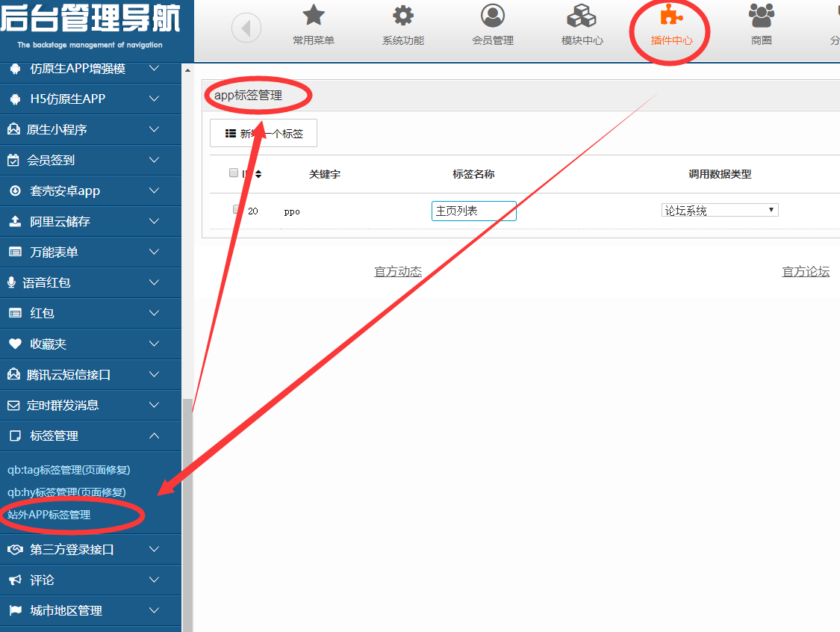Open 站外APP标签管理 in sidebar
Image resolution: width=840 pixels, height=632 pixels.
click(x=49, y=515)
